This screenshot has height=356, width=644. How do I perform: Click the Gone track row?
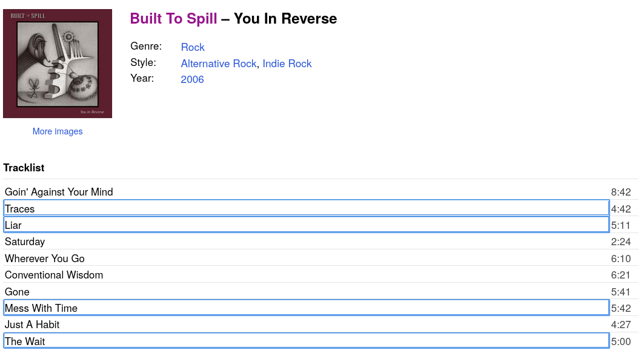pyautogui.click(x=17, y=292)
